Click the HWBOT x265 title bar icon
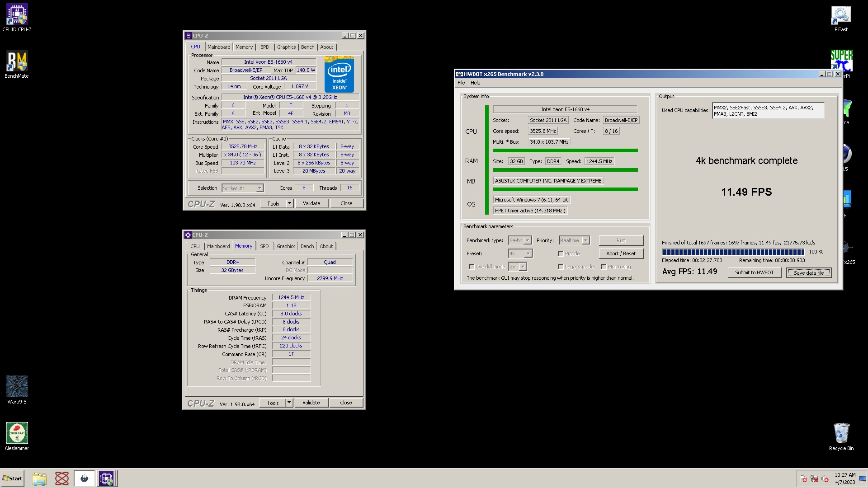The height and width of the screenshot is (488, 868). point(459,74)
